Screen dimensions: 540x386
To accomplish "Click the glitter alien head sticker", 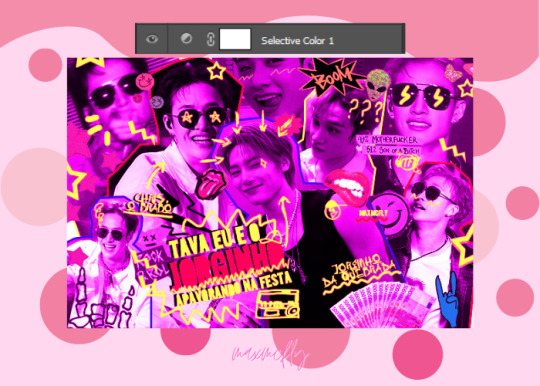I will [x=378, y=84].
